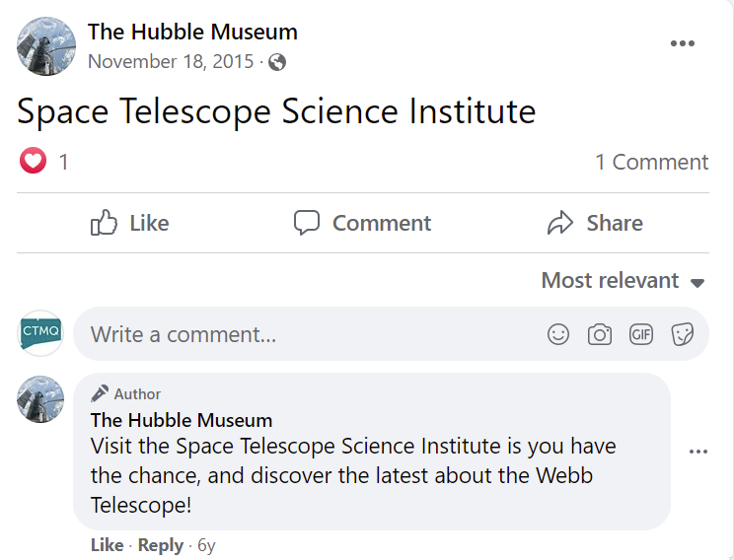Click the Hubble Museum profile picture on post

(46, 46)
